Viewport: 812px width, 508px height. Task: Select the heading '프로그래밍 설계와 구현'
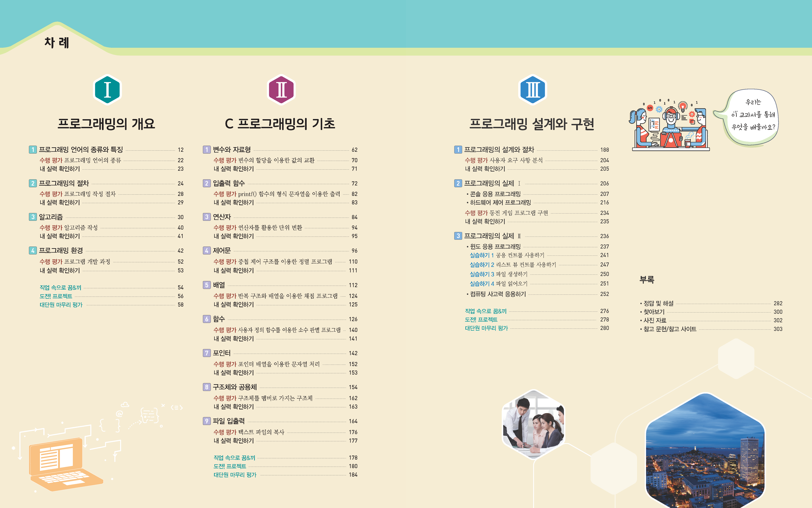click(x=532, y=124)
